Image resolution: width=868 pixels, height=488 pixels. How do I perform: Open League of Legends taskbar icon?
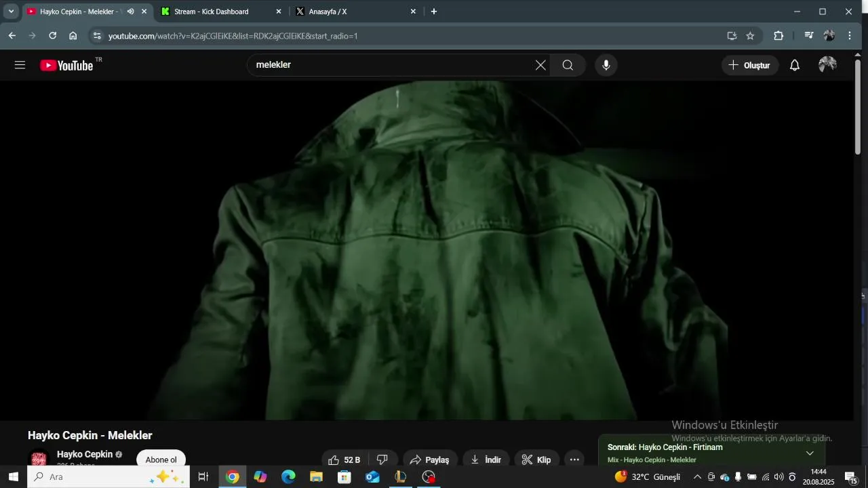click(x=401, y=477)
